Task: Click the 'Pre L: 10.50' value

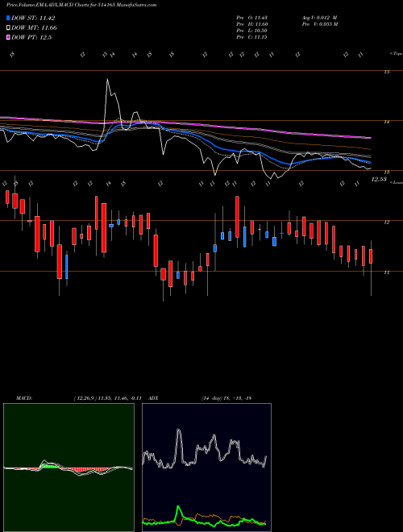Action: (x=251, y=30)
